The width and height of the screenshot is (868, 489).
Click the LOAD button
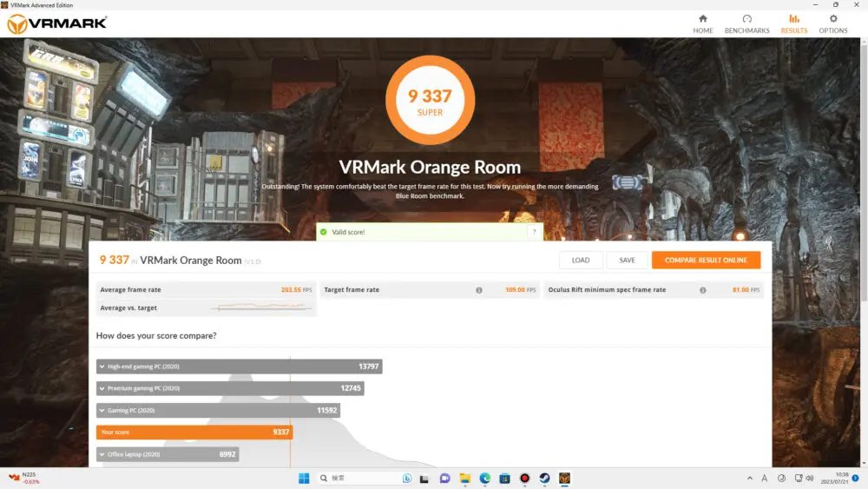pyautogui.click(x=580, y=260)
